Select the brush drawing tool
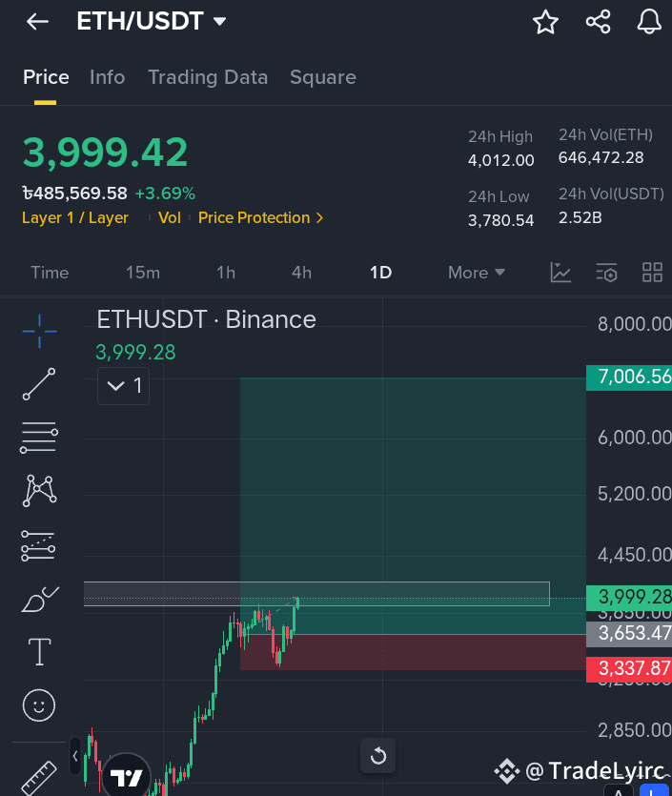Viewport: 672px width, 796px height. pyautogui.click(x=40, y=599)
